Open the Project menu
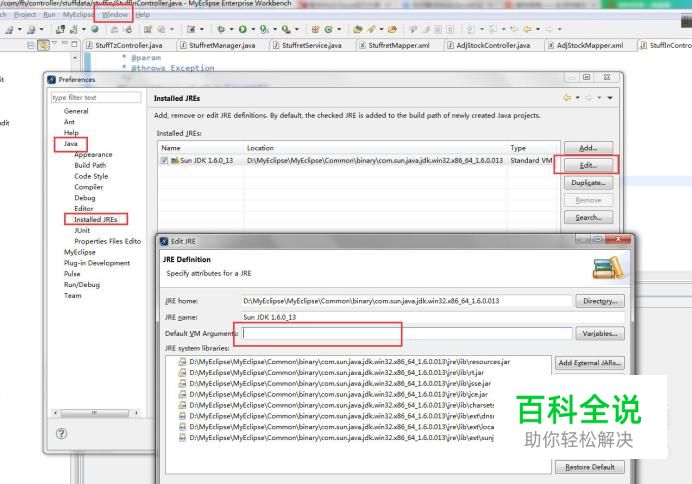 tap(25, 15)
